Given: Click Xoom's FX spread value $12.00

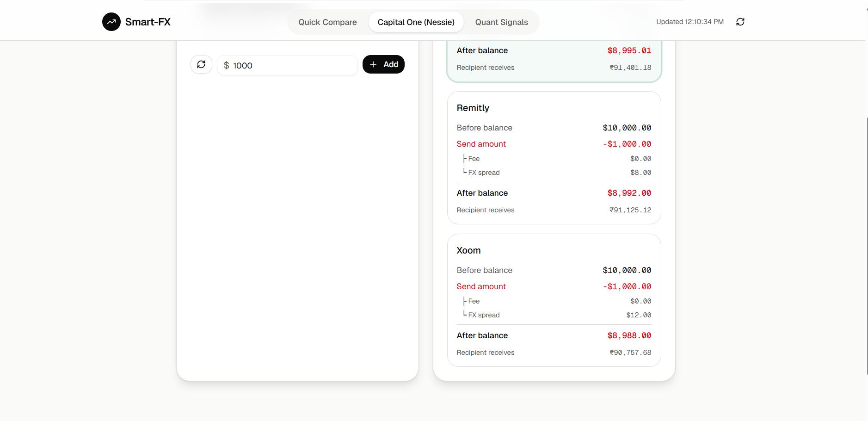Looking at the screenshot, I should coord(639,315).
